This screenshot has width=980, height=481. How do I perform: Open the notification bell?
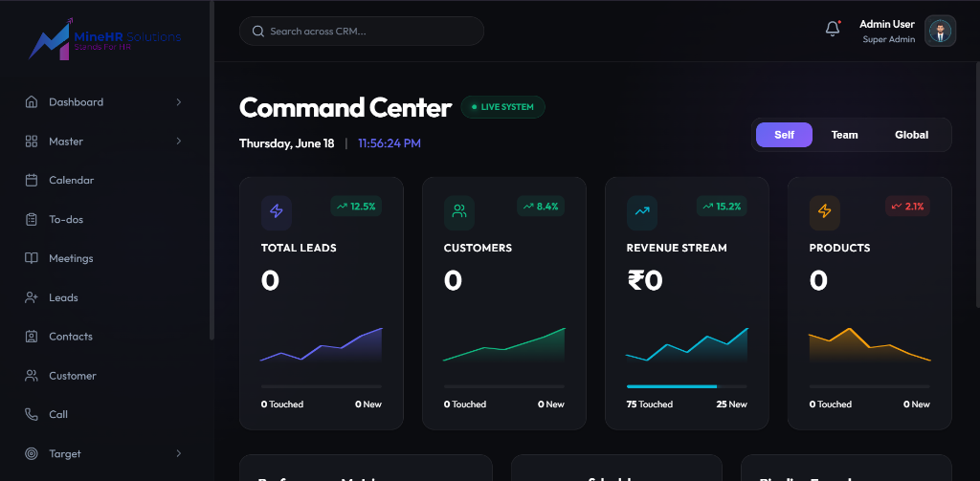[x=833, y=29]
